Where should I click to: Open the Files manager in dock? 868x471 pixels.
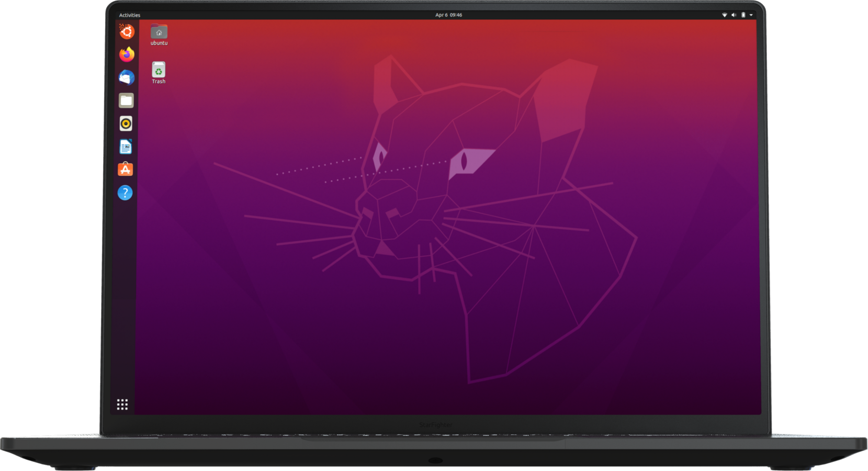pyautogui.click(x=126, y=101)
